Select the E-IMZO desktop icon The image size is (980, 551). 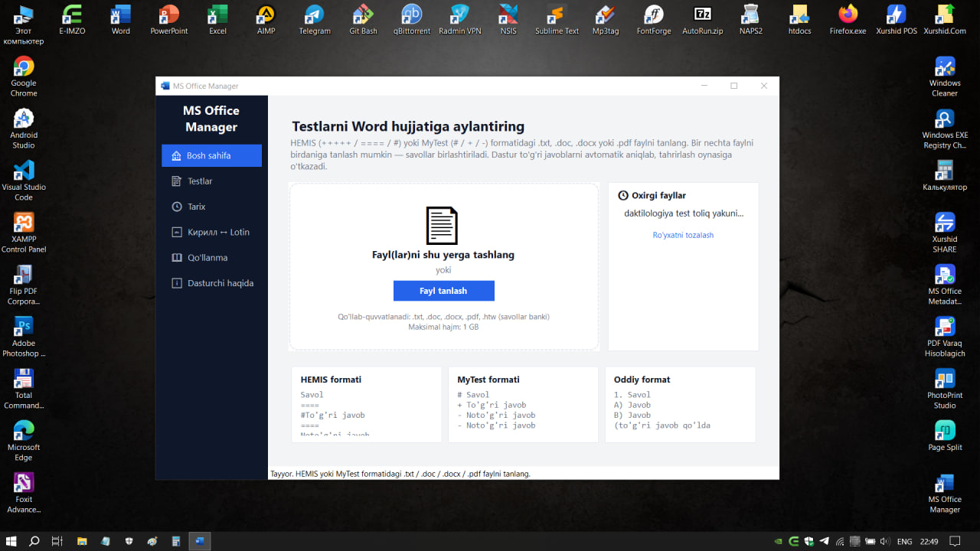[72, 21]
